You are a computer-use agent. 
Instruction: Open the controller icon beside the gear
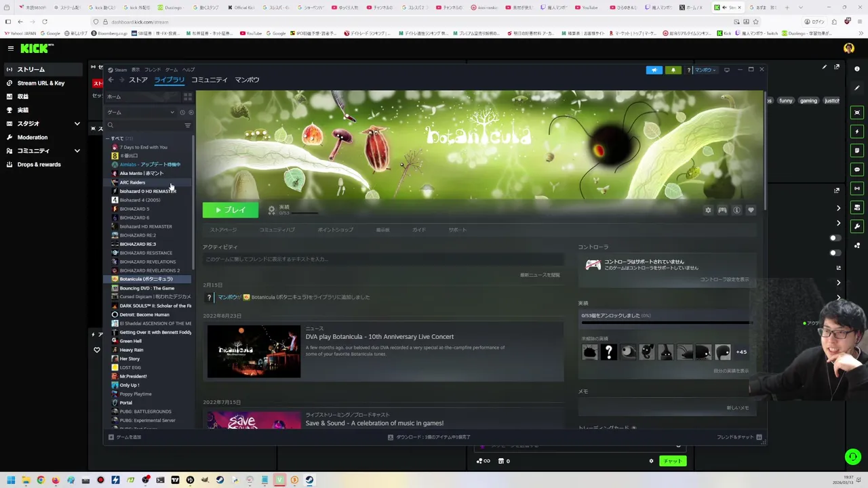[722, 210]
